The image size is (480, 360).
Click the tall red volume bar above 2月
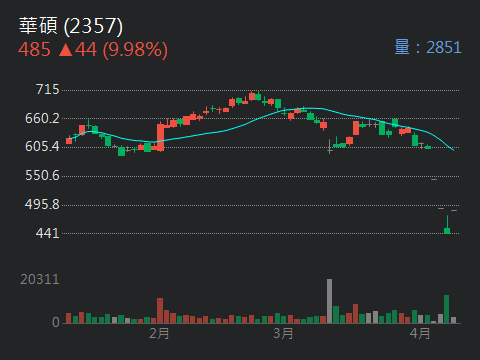tap(160, 310)
